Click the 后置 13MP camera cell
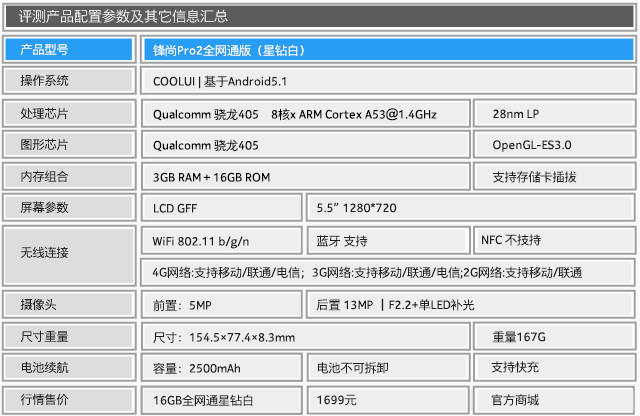 click(x=469, y=304)
